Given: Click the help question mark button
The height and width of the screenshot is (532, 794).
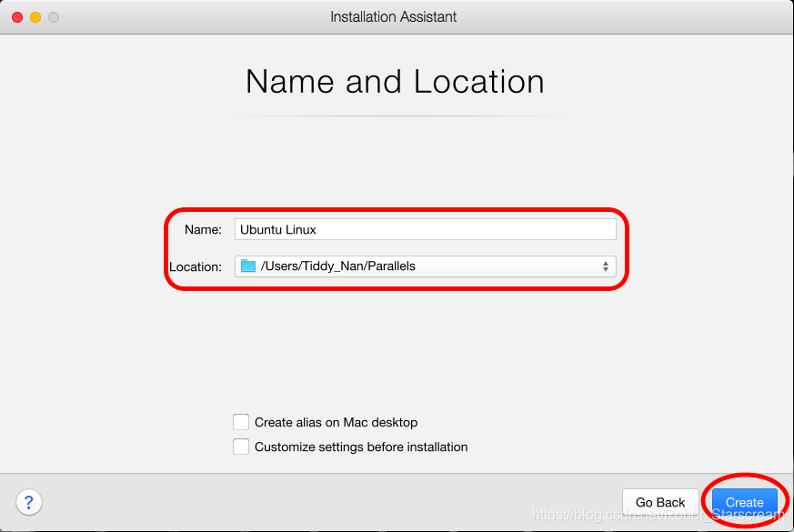Looking at the screenshot, I should [x=29, y=502].
